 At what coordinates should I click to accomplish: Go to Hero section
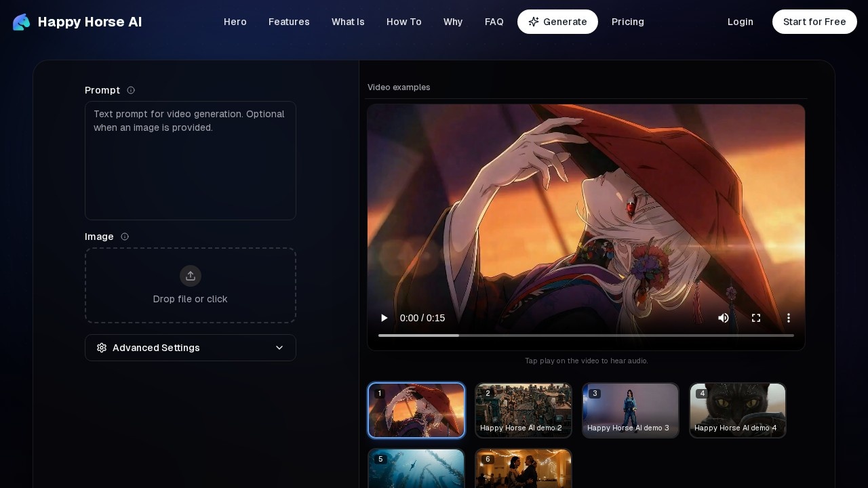pyautogui.click(x=235, y=22)
